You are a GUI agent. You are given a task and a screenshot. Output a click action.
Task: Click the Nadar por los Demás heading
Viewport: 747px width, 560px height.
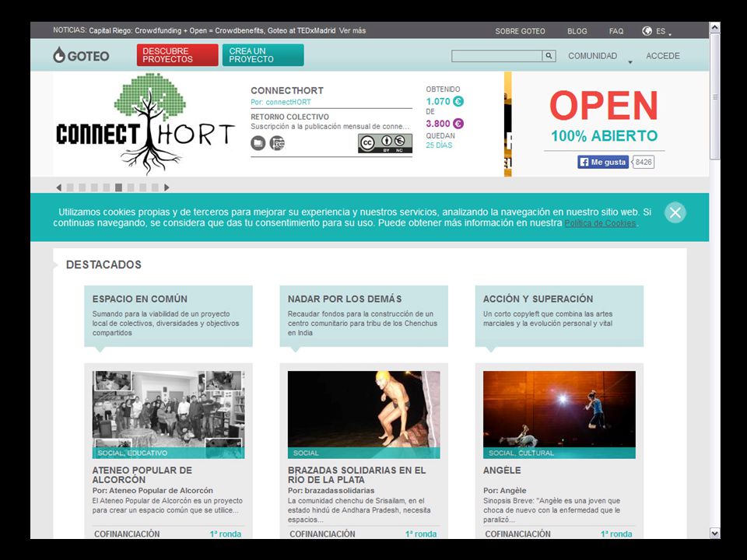pyautogui.click(x=345, y=299)
